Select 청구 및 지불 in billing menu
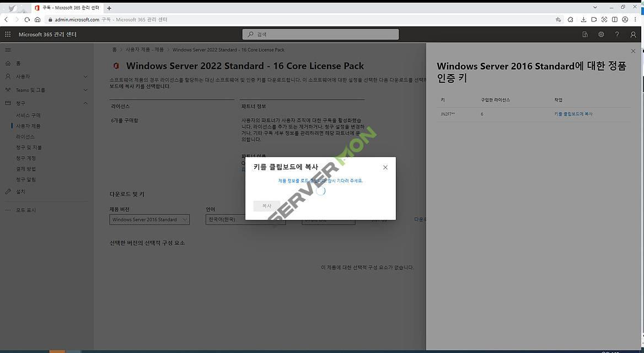 (x=29, y=147)
